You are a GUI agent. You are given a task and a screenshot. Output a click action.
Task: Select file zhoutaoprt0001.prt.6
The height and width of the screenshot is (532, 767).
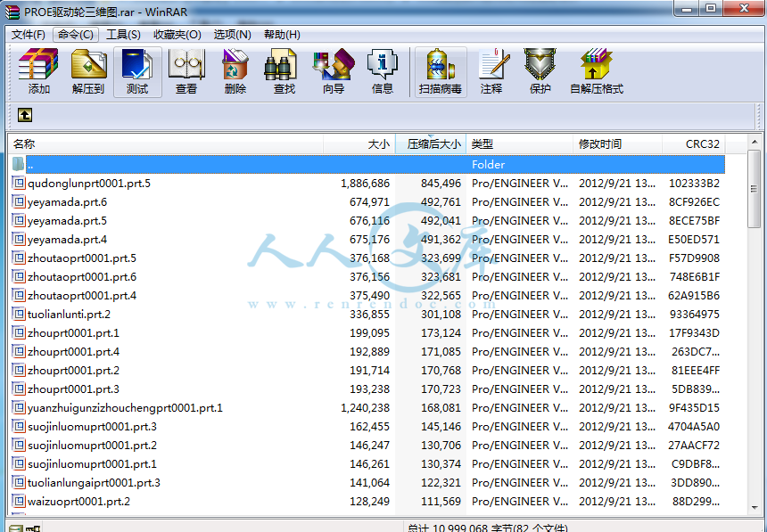pyautogui.click(x=82, y=277)
